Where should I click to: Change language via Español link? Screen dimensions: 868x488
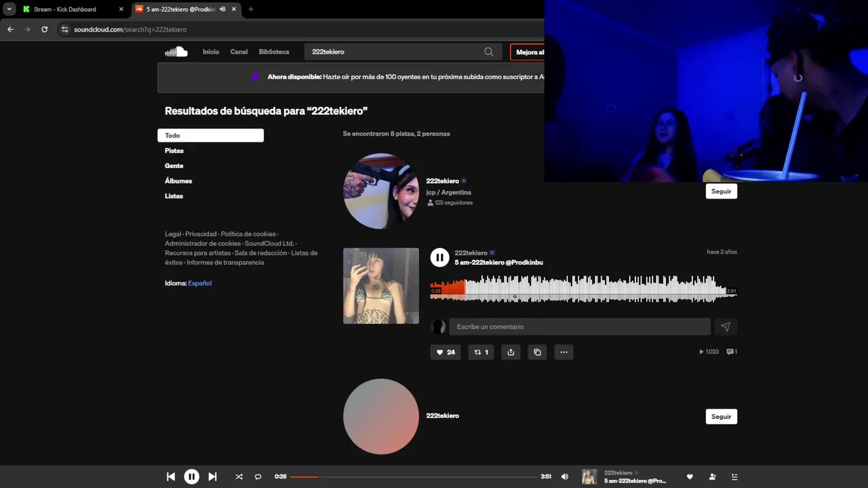click(199, 283)
